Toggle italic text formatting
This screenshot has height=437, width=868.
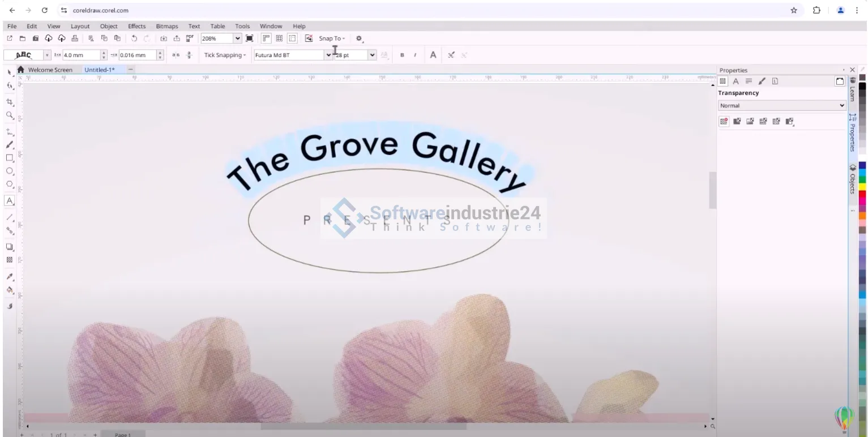click(415, 55)
